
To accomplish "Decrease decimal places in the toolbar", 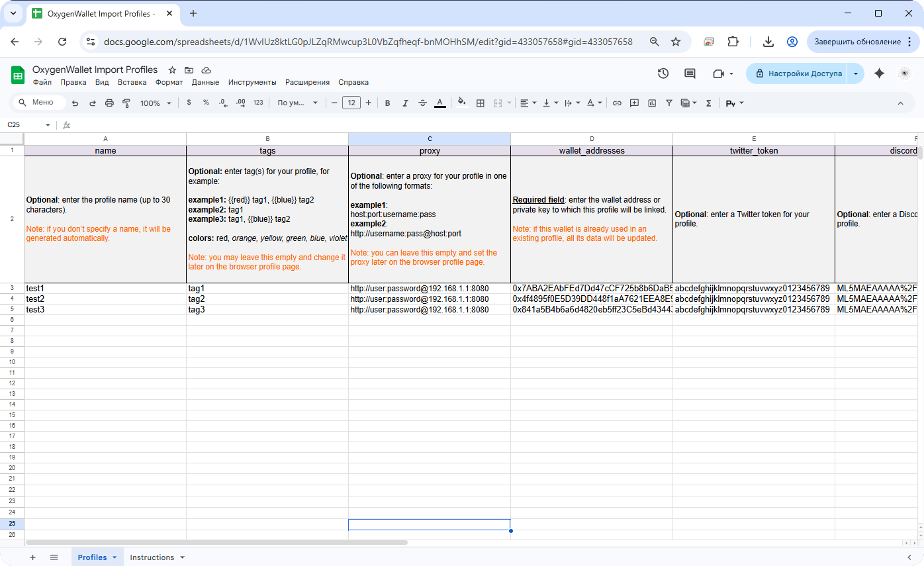I will [223, 103].
